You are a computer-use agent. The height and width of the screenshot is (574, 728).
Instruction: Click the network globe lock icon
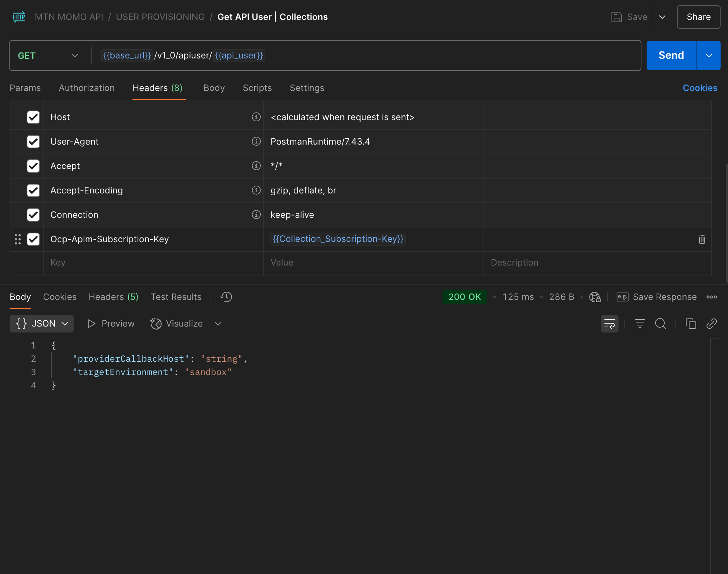[x=595, y=297]
